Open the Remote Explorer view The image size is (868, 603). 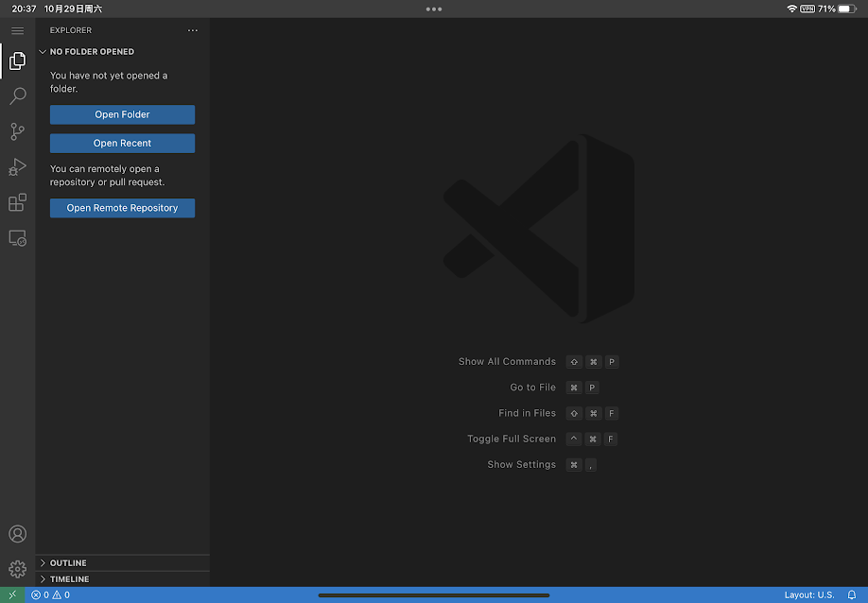pyautogui.click(x=17, y=238)
